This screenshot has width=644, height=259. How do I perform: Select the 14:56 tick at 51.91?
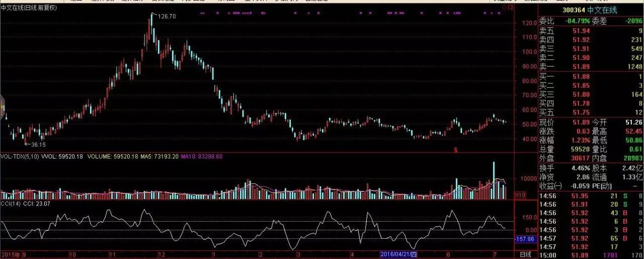591,204
